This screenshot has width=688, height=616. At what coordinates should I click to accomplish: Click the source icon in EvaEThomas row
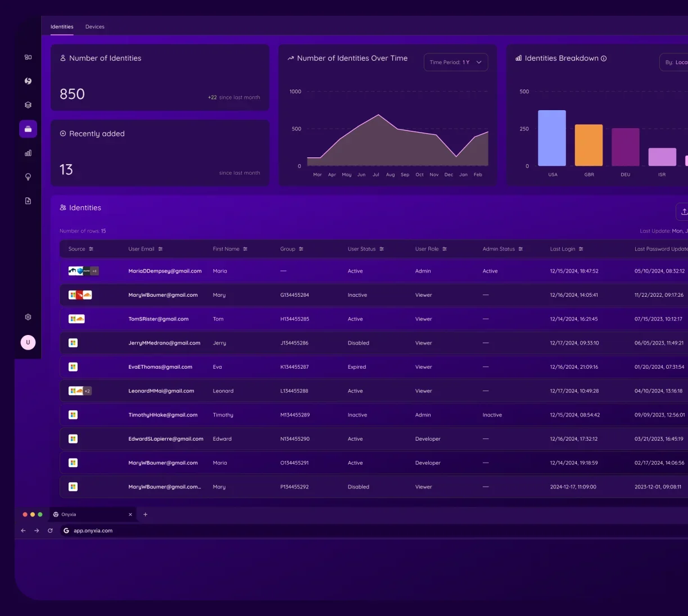pyautogui.click(x=73, y=367)
